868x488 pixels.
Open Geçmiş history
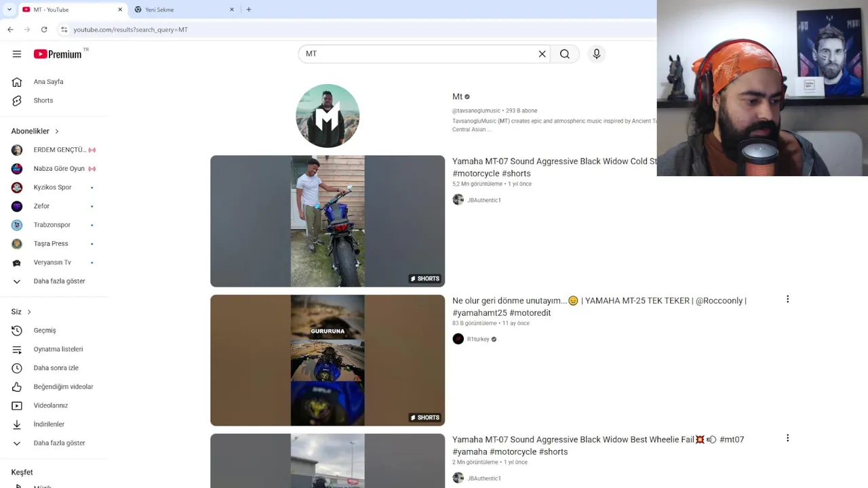[x=54, y=330]
